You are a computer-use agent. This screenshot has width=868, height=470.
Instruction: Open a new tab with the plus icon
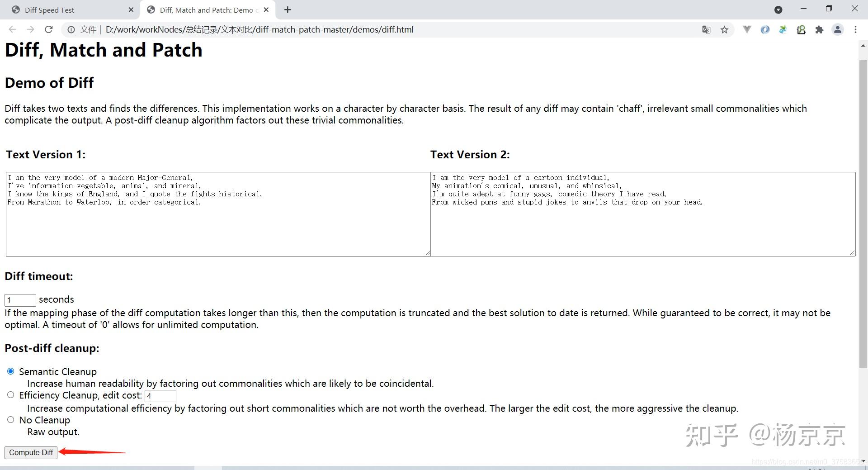coord(288,9)
